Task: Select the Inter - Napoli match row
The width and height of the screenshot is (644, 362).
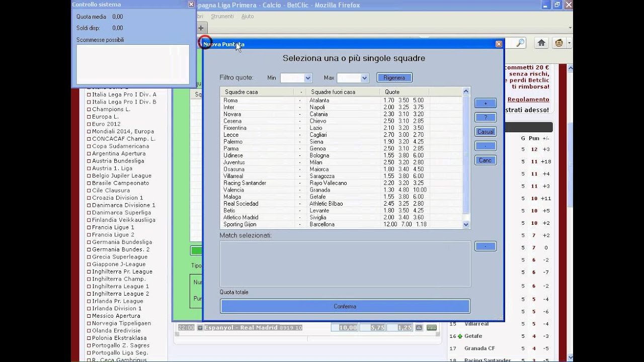Action: pyautogui.click(x=341, y=108)
